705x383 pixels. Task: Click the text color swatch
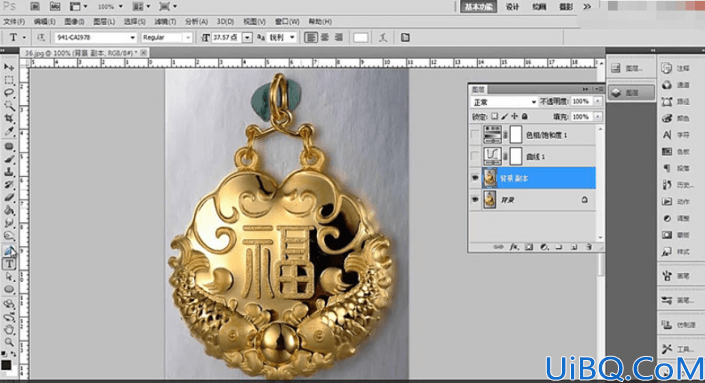click(x=361, y=38)
